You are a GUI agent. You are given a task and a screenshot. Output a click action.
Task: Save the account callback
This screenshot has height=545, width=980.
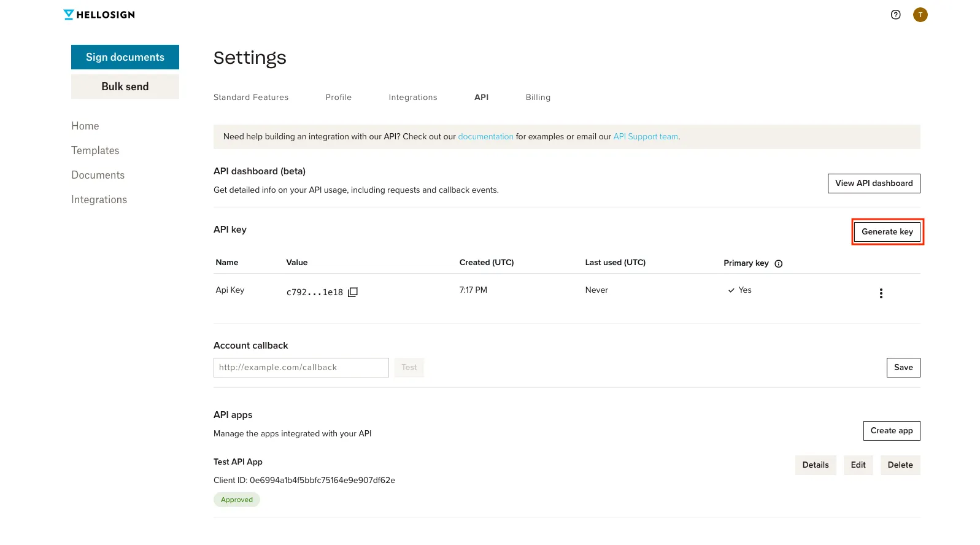(903, 368)
